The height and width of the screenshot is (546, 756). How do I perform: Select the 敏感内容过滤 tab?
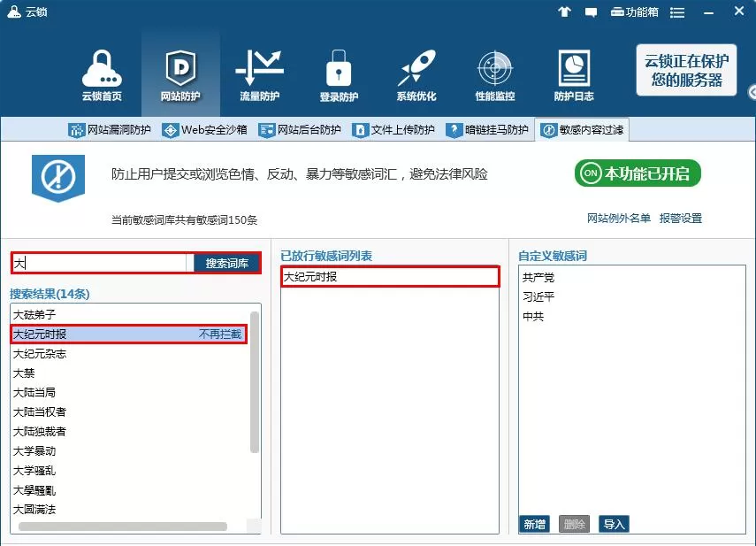582,130
